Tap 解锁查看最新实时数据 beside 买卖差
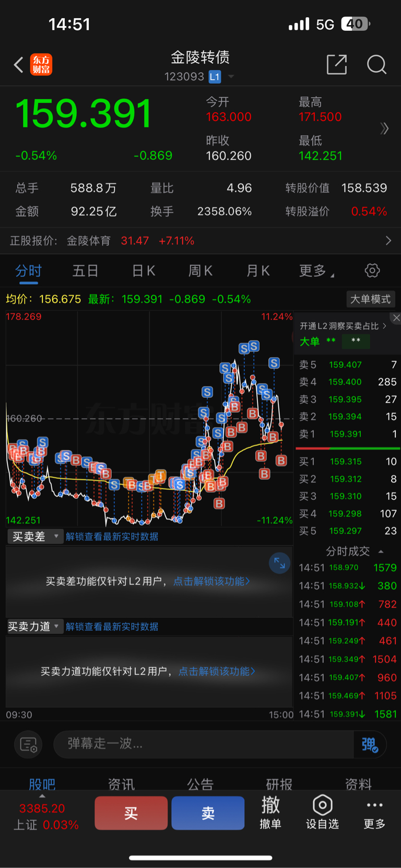The image size is (401, 868). coord(112,536)
